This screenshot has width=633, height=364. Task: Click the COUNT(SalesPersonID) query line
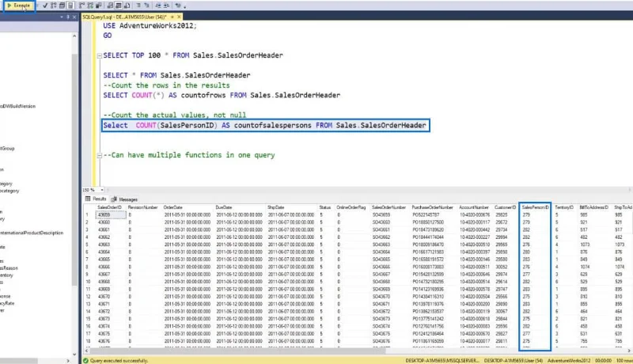264,126
